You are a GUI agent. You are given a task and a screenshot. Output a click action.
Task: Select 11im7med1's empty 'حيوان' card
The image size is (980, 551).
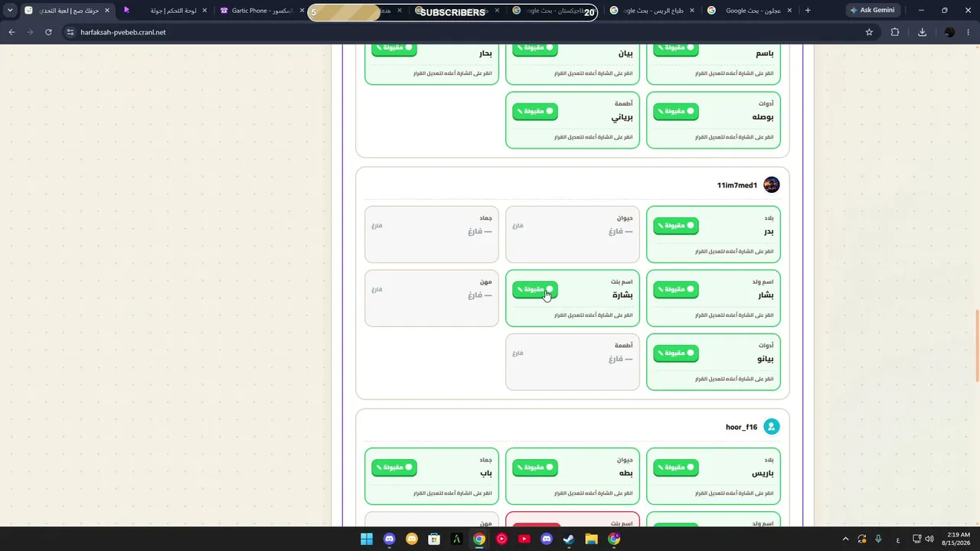(x=573, y=234)
